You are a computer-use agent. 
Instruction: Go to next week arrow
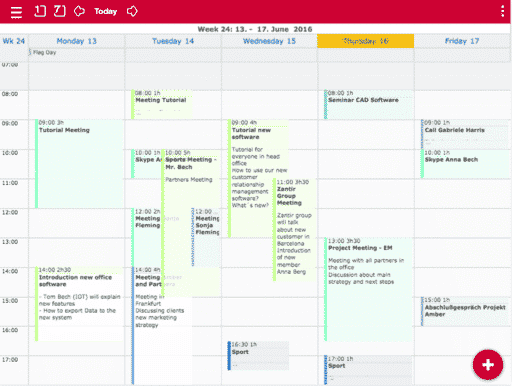click(x=132, y=11)
